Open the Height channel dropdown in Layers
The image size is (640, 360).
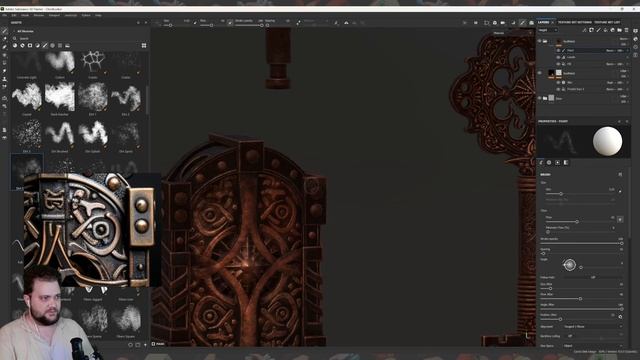(548, 30)
